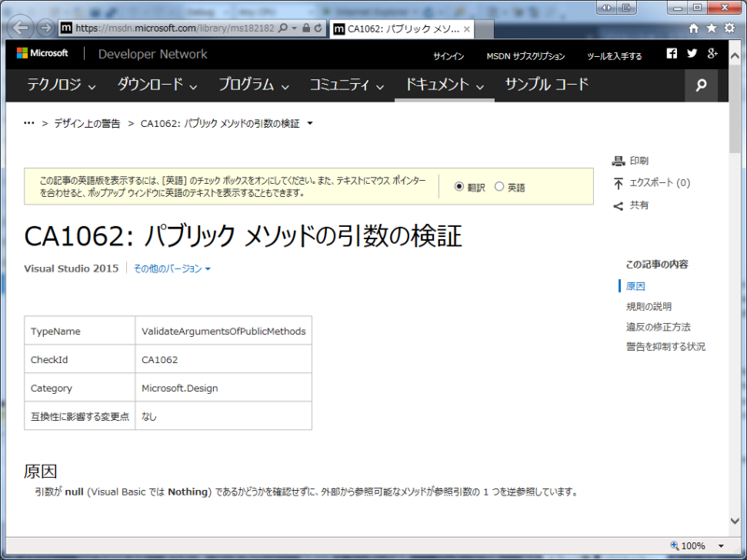Go forward with the browser forward arrow
The width and height of the screenshot is (747, 560).
point(46,28)
